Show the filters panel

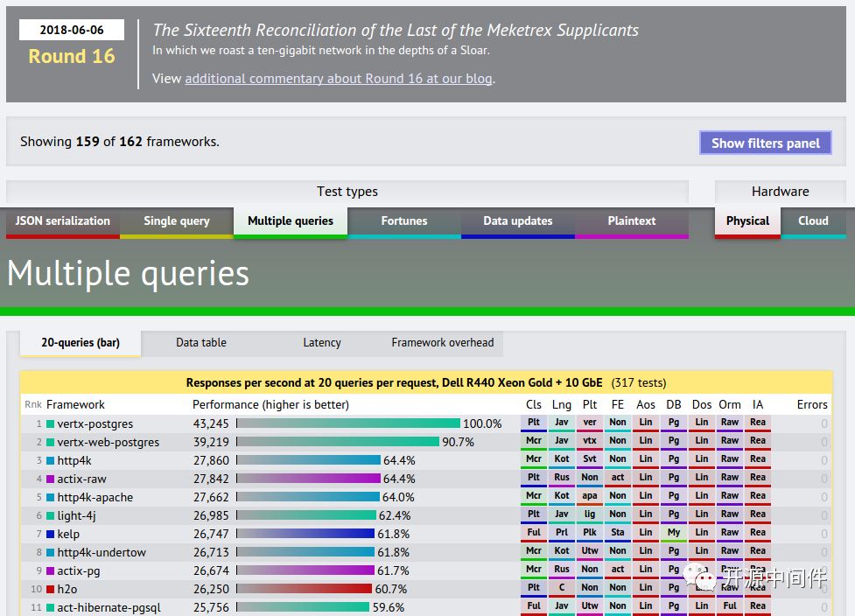click(x=765, y=143)
